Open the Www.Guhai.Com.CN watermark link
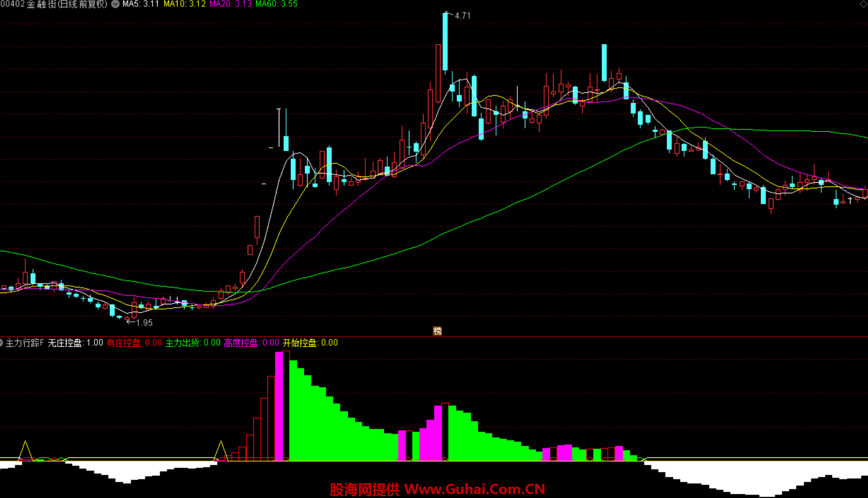 coord(474,490)
